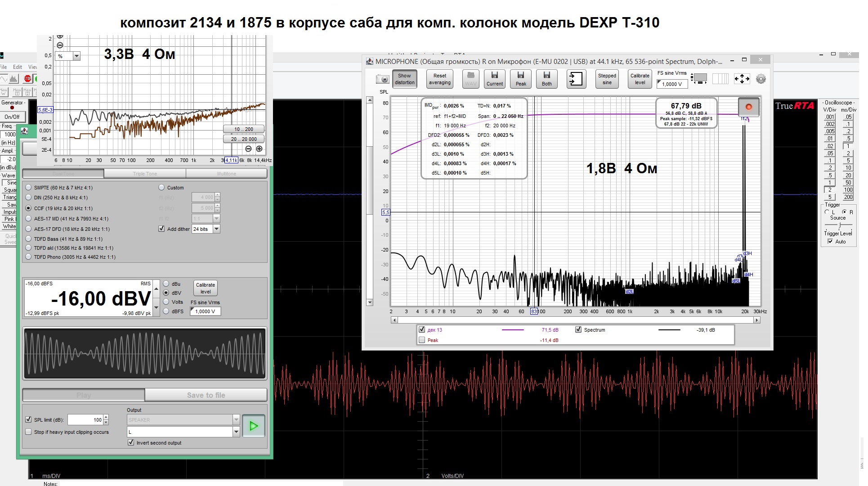Click the horizontal scrollbar under the spectrum
Screen dimensions: 868x486
[x=575, y=320]
